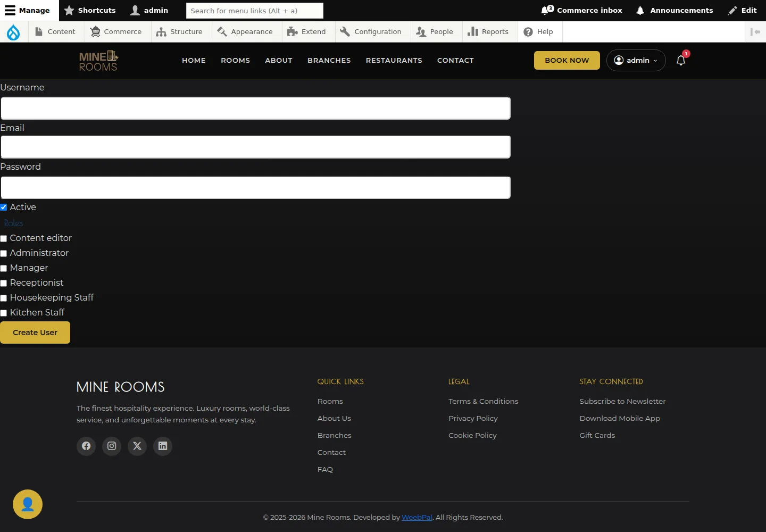Screen dimensions: 766x532
Task: Click the Drupal drop logo icon
Action: [13, 32]
